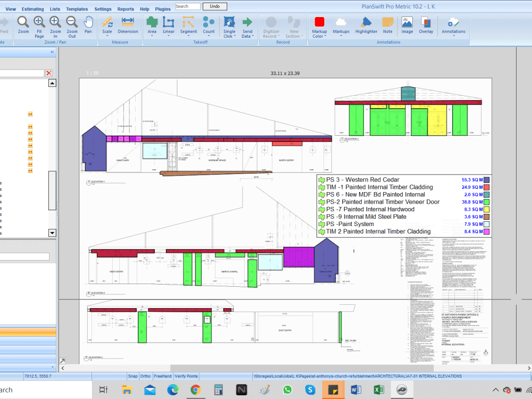Select the Dimension tool
Screen dimensions: 532x399
tap(128, 27)
